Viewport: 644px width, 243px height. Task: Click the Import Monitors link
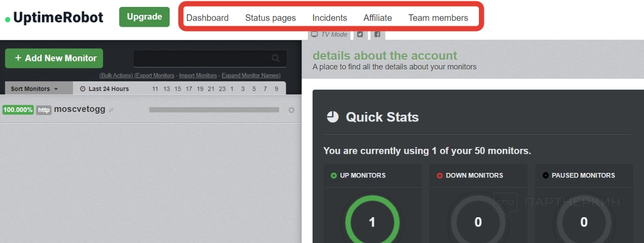(198, 75)
